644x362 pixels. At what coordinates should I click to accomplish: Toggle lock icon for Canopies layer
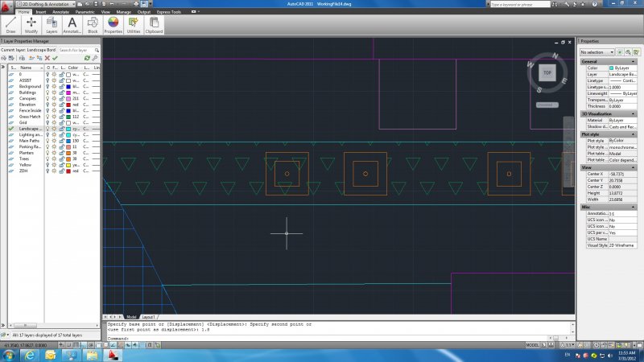click(x=62, y=98)
